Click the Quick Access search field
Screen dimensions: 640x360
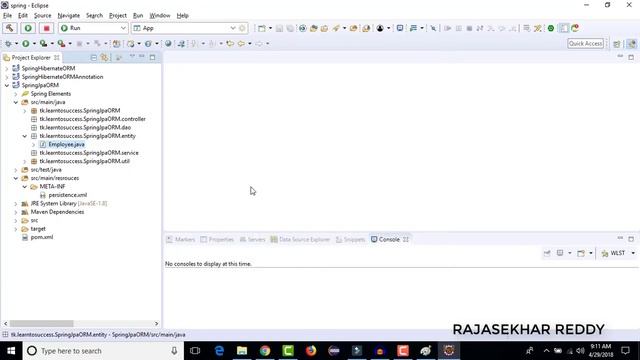586,43
